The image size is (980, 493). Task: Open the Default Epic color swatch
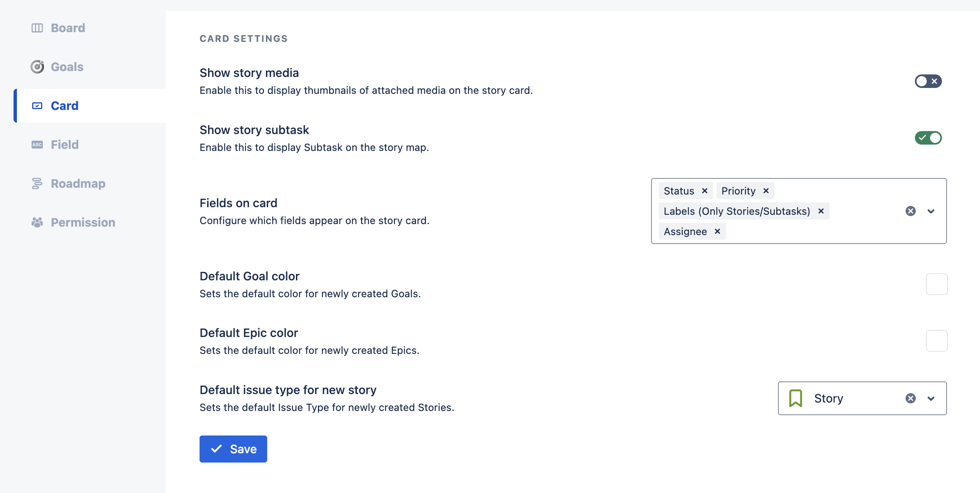click(936, 341)
